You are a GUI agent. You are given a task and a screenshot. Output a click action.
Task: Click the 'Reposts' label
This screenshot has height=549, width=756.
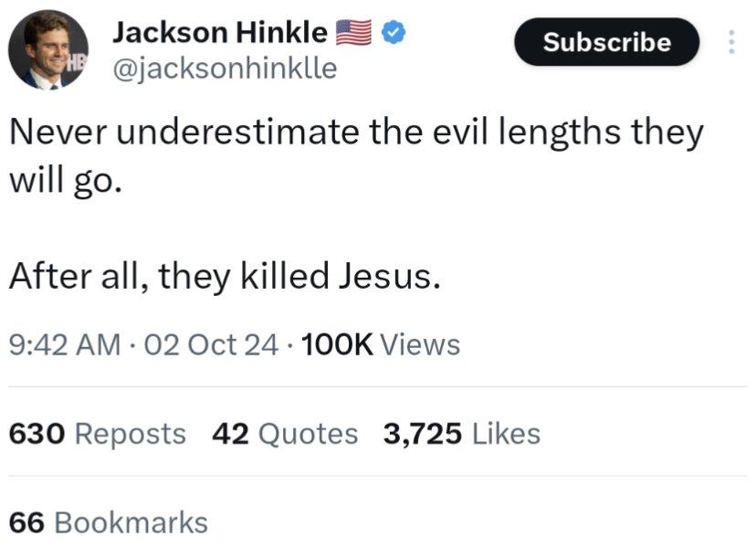131,434
